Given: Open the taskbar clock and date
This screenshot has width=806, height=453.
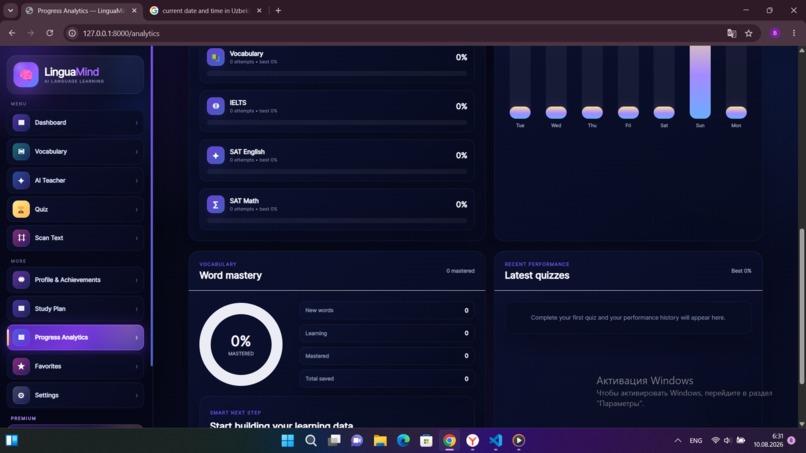Looking at the screenshot, I should (x=768, y=440).
